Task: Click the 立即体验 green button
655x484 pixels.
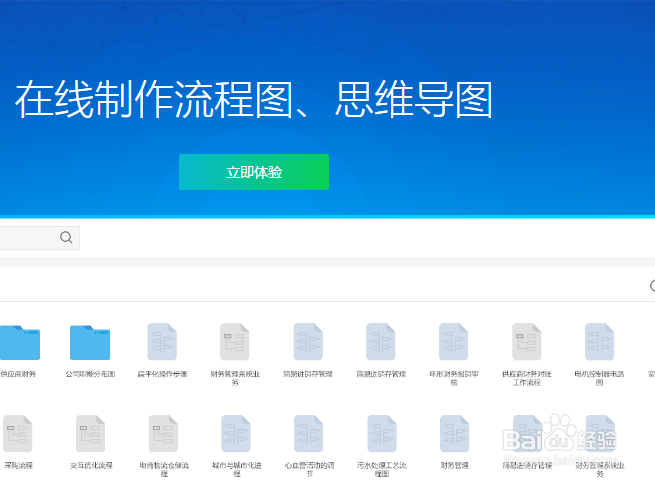Action: 254,172
